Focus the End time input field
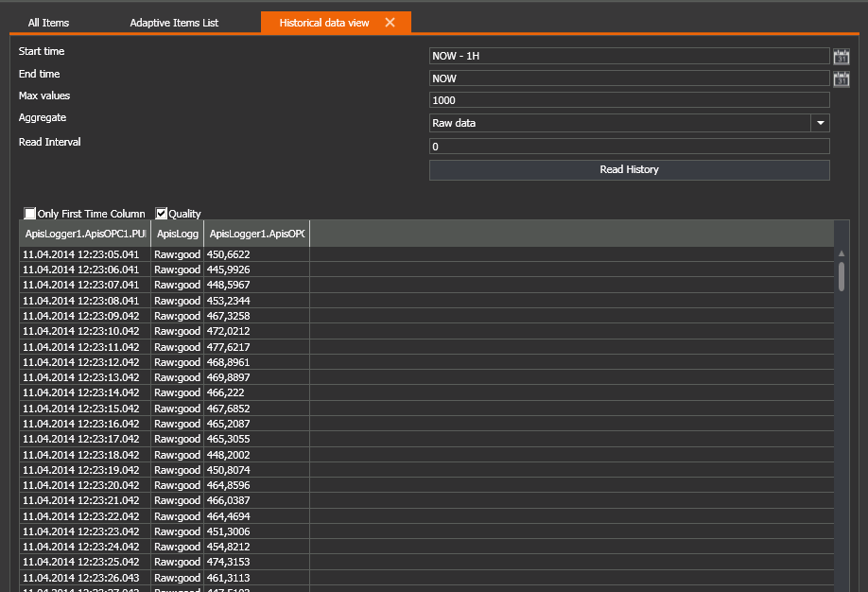Screen dimensions: 868x592 pos(629,79)
